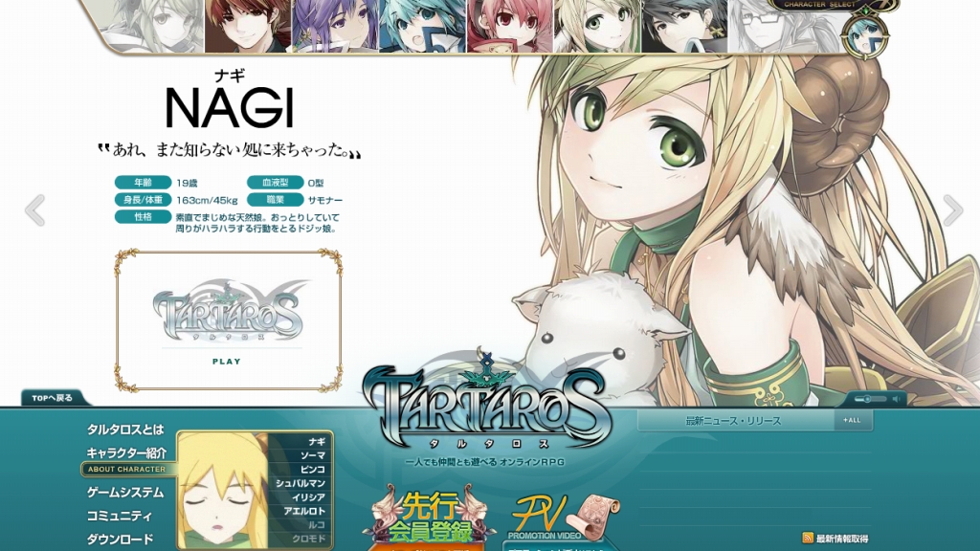Select the blonde green-eyed character portrait
Image resolution: width=980 pixels, height=551 pixels.
(x=597, y=26)
